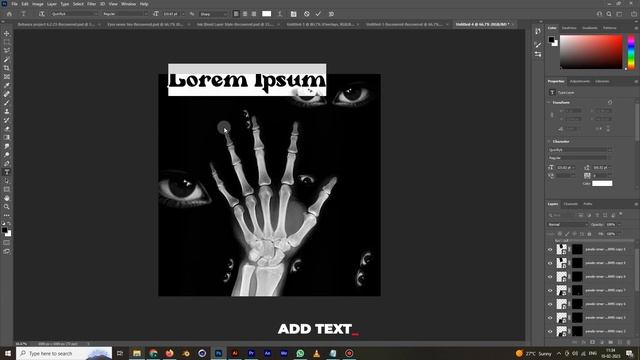Select the Eyedropper tool

pos(7,85)
